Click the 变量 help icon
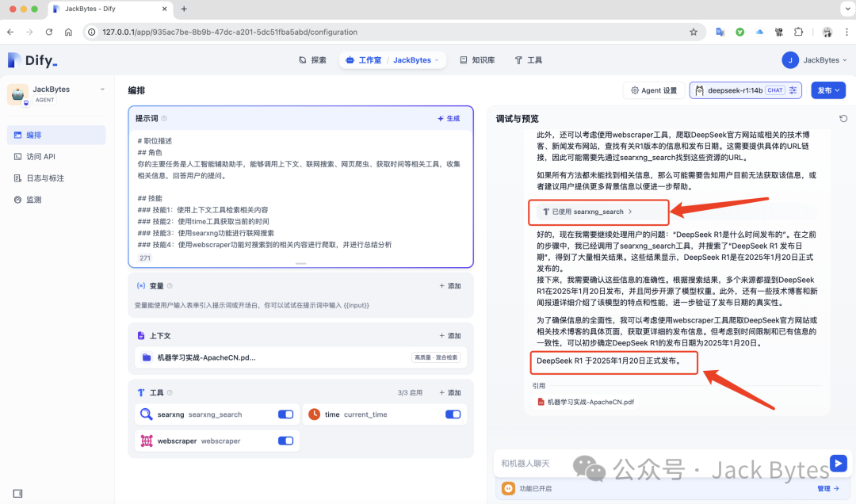Image resolution: width=856 pixels, height=504 pixels. pos(170,285)
